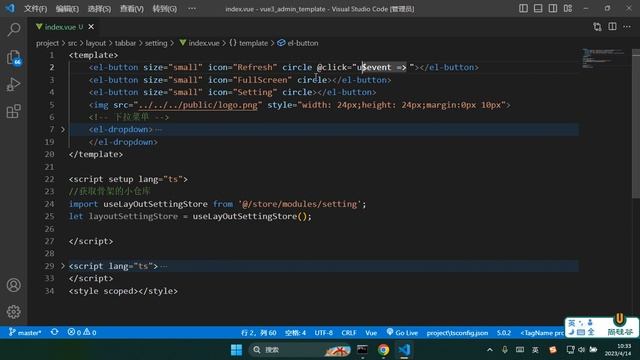Open Google Chrome from the taskbar
This screenshot has height=360, width=640.
click(x=383, y=350)
